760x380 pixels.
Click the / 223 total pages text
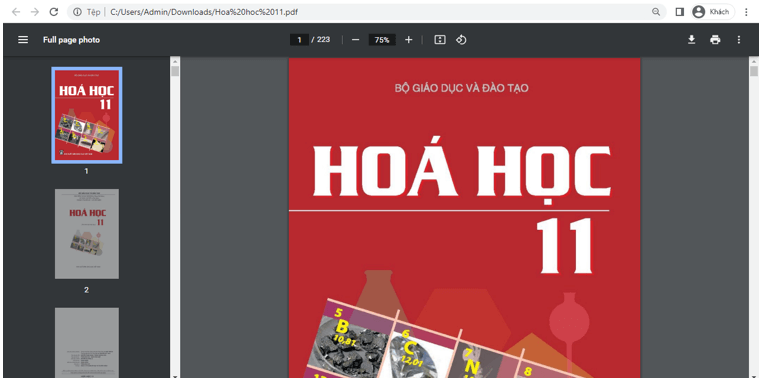[x=320, y=40]
